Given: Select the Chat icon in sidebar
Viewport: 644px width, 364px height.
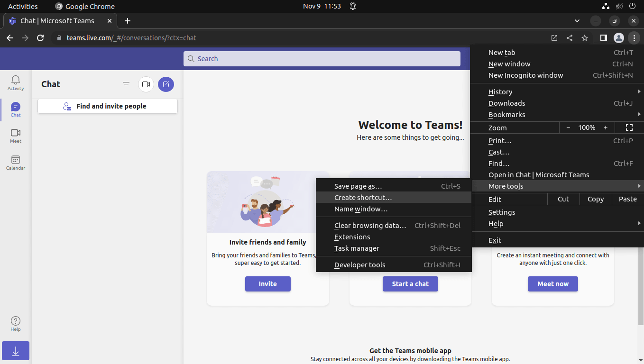Looking at the screenshot, I should 15,109.
